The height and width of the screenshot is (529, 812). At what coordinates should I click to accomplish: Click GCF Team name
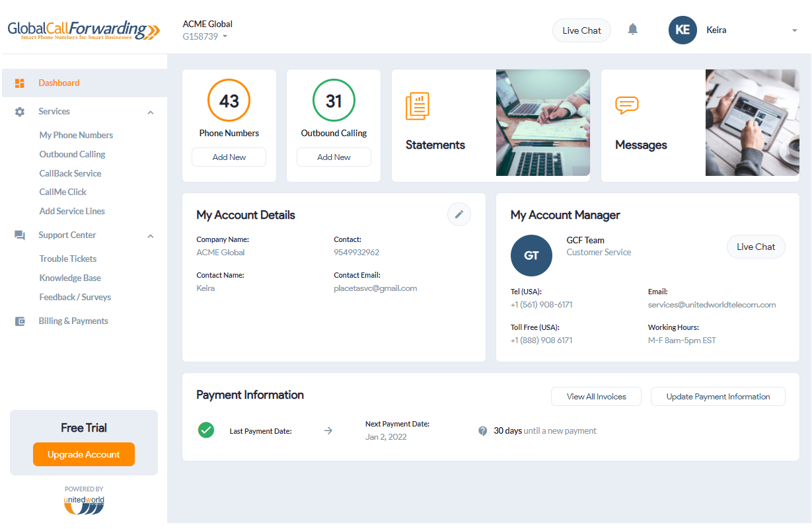(585, 240)
